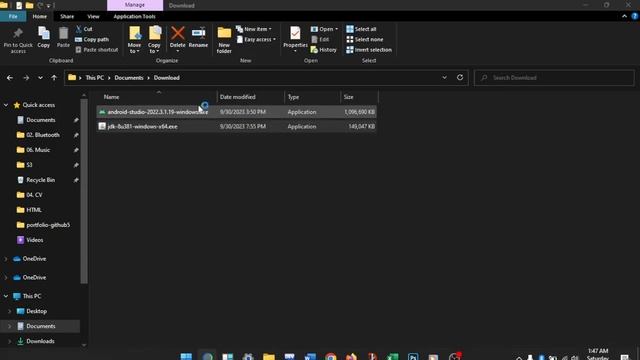Open the HTML folder
This screenshot has height=360, width=640.
point(33,210)
